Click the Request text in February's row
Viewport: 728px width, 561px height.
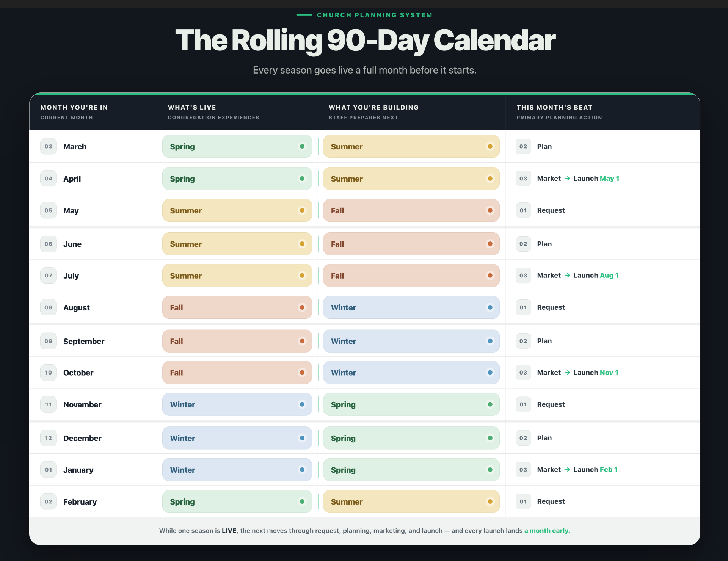[x=551, y=501]
